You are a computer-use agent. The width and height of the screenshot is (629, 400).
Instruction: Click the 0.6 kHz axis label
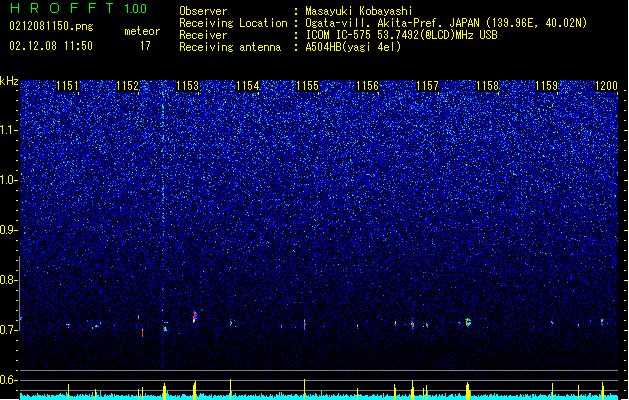click(x=9, y=380)
